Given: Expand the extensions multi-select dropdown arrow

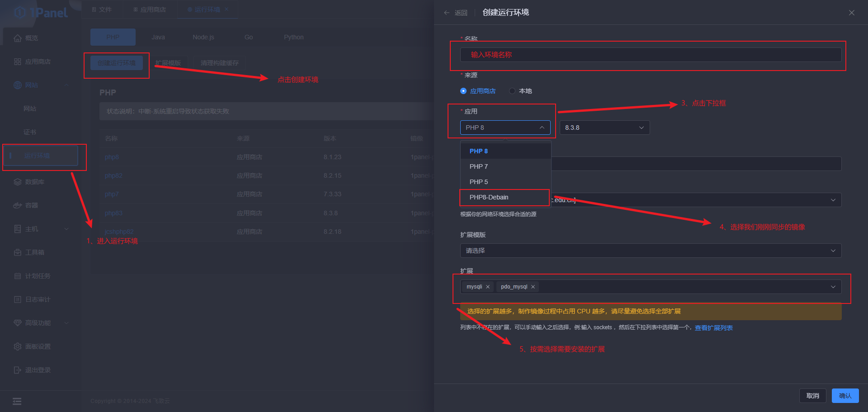Looking at the screenshot, I should pyautogui.click(x=833, y=287).
